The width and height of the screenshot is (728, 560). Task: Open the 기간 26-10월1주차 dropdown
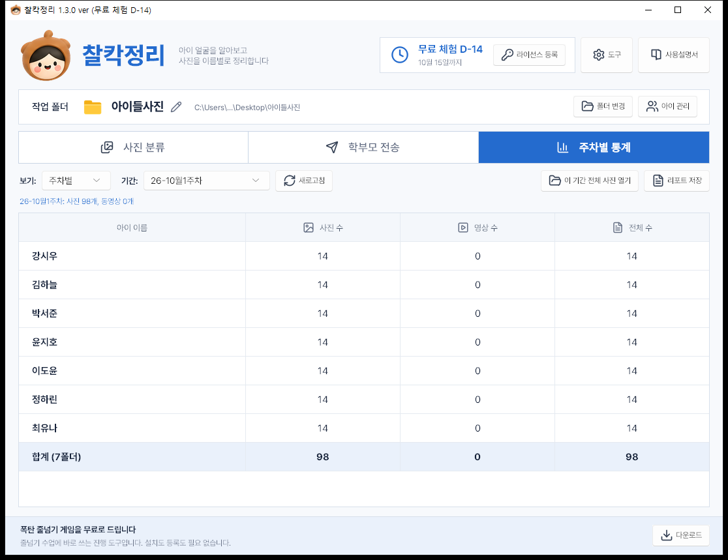(207, 181)
